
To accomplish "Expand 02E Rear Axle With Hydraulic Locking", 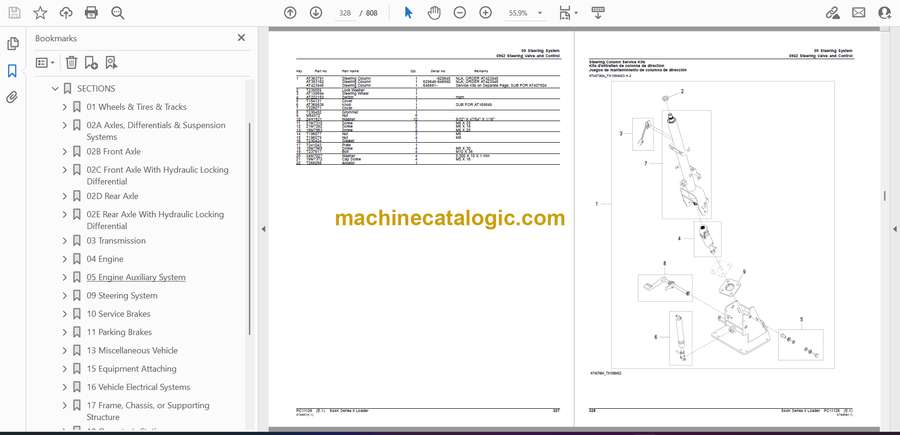I will pos(64,214).
